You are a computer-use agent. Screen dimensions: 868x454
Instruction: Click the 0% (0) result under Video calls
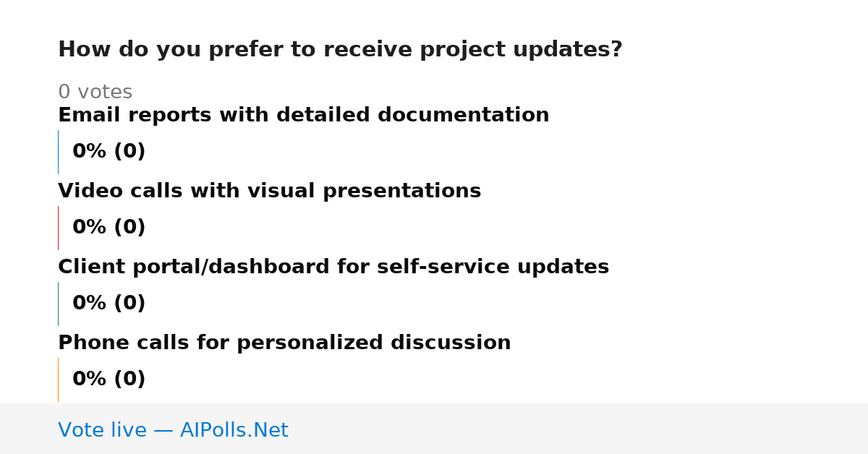tap(109, 227)
